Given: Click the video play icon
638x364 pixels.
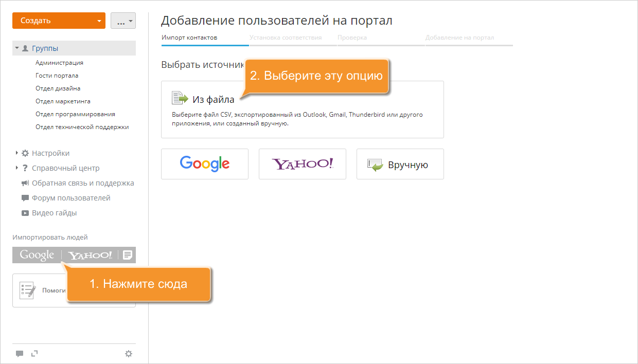Looking at the screenshot, I should pyautogui.click(x=25, y=213).
